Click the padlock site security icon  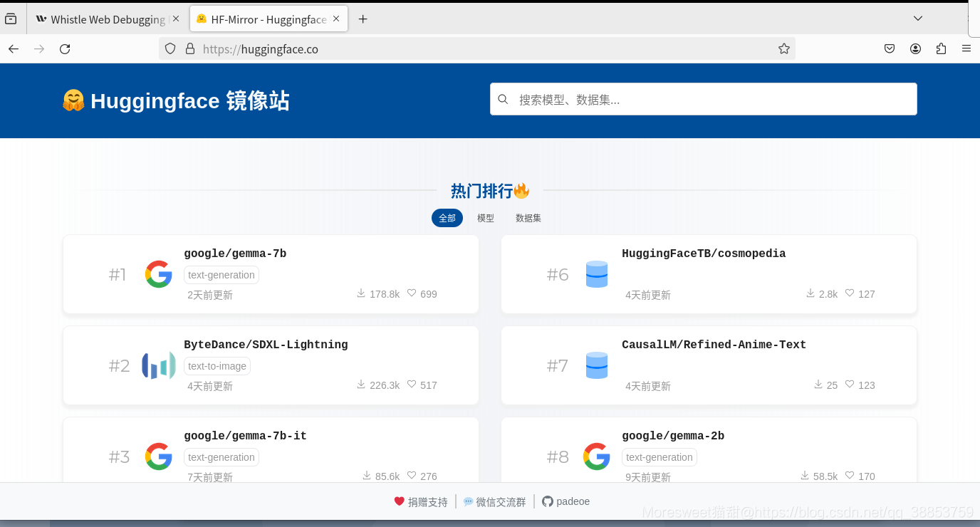pyautogui.click(x=189, y=49)
